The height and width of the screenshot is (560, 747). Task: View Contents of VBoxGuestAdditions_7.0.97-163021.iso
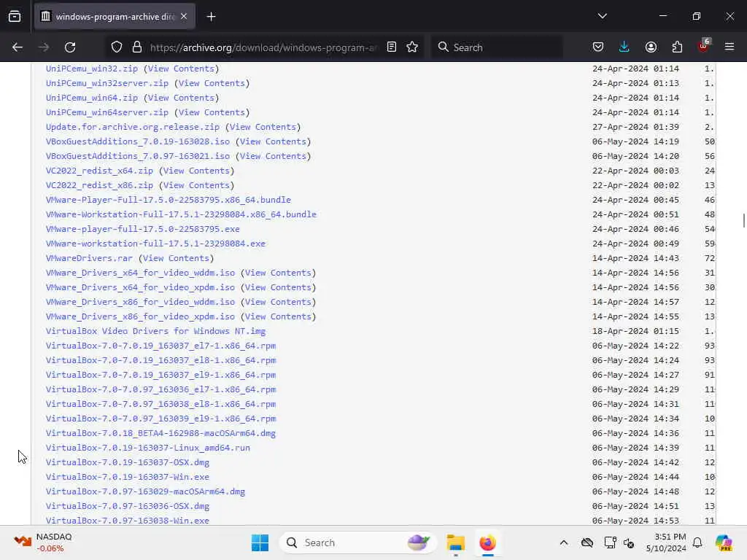pyautogui.click(x=273, y=156)
